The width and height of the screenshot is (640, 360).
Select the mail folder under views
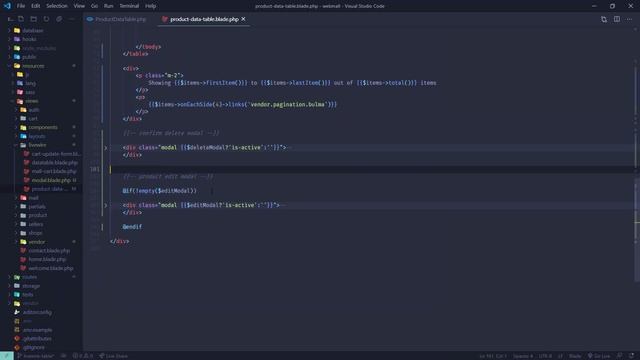click(x=33, y=198)
